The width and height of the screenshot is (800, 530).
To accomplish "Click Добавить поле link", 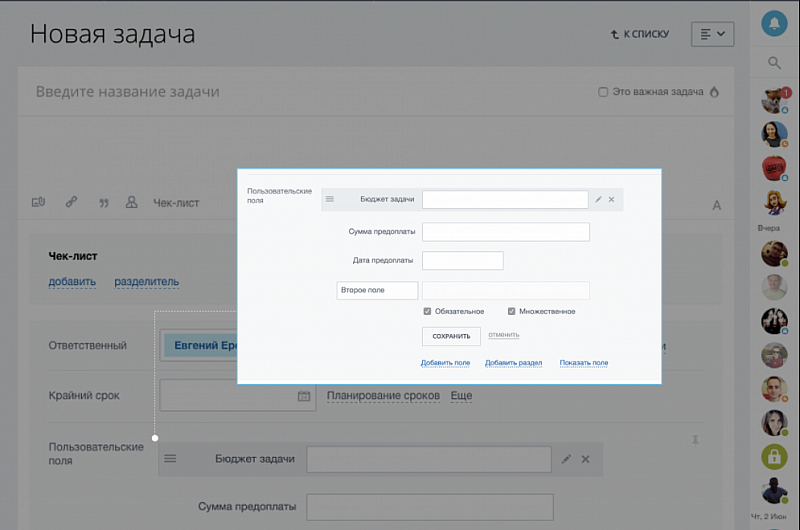I will [445, 363].
